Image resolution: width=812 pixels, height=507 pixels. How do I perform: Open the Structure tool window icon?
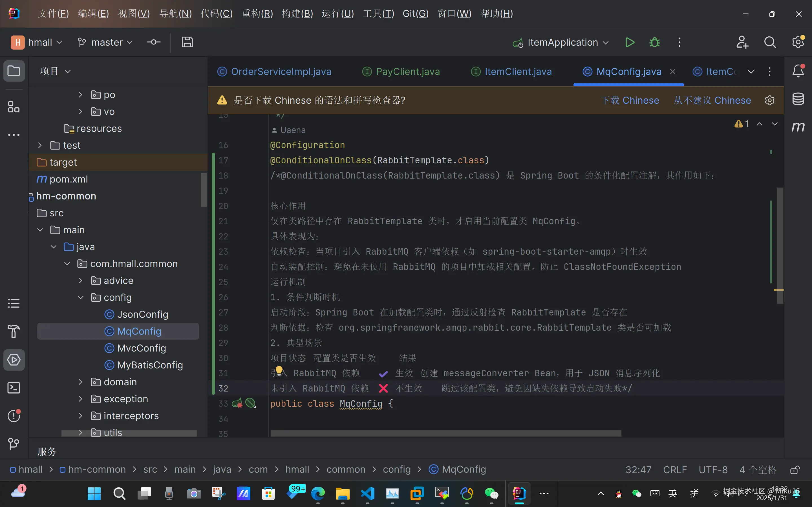pos(14,107)
